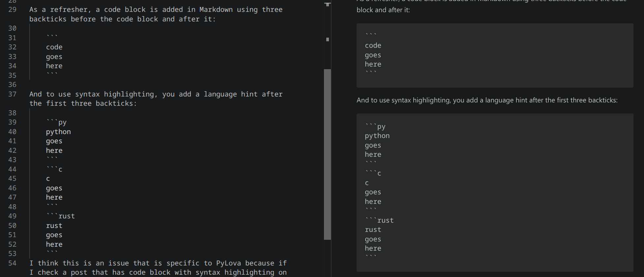This screenshot has width=644, height=277.
Task: Click 'goes' below 'python' in the preview
Action: (x=373, y=145)
